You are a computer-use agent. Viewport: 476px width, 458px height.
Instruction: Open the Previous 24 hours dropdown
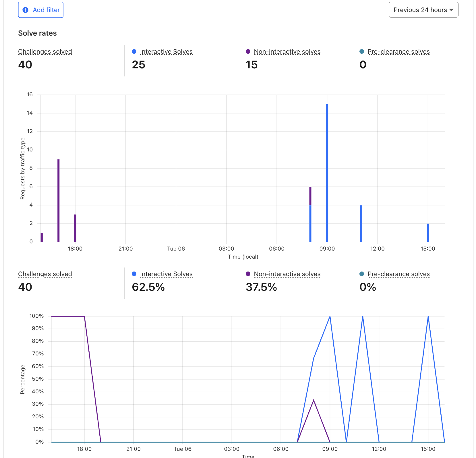423,10
